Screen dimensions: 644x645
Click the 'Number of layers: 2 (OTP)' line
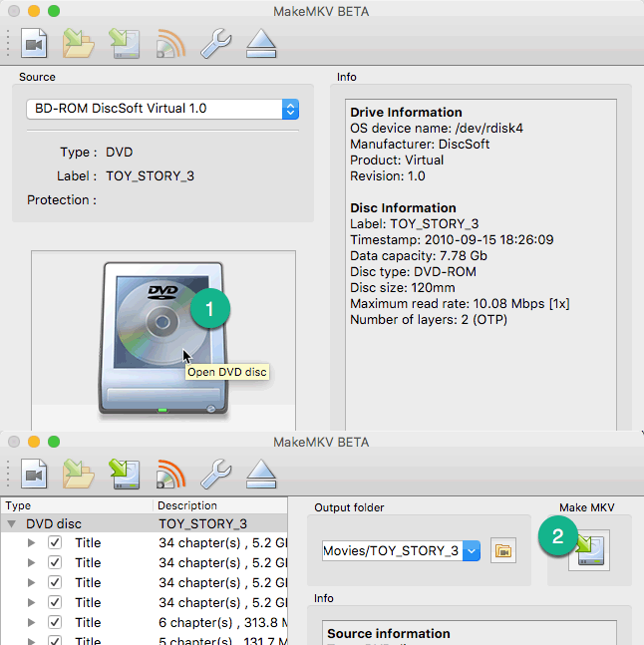[x=429, y=320]
